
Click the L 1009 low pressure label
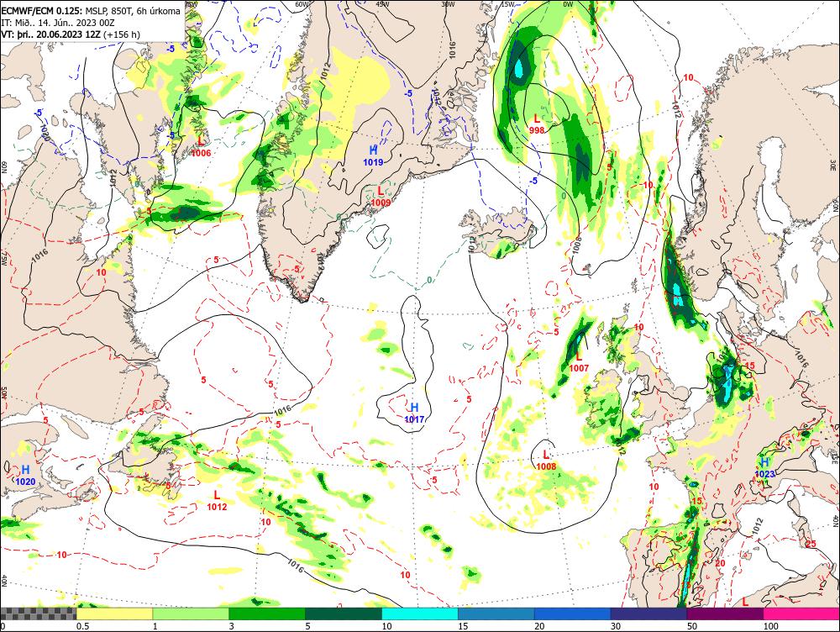point(381,196)
